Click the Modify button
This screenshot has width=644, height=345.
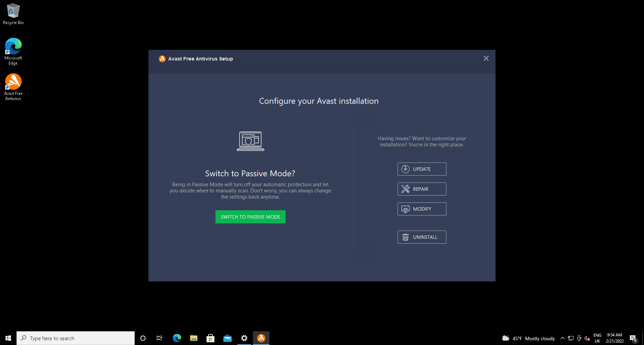[422, 209]
